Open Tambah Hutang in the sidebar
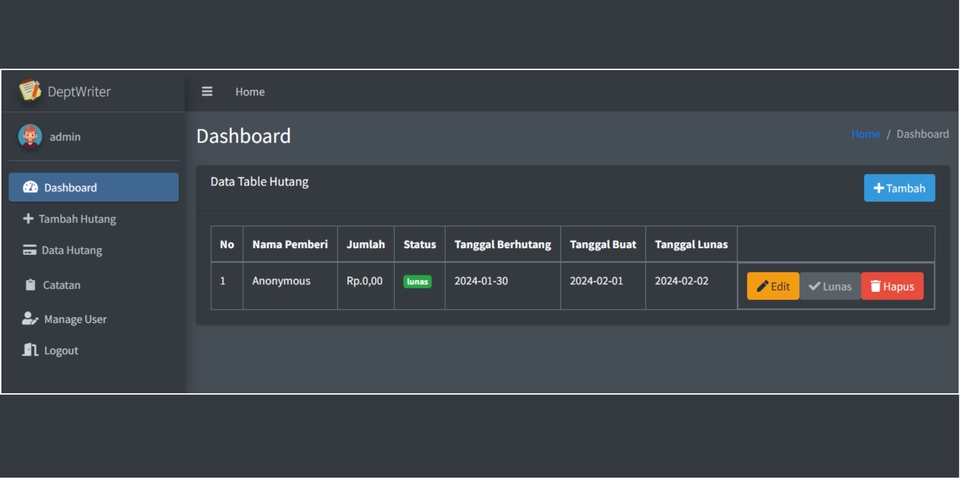Viewport: 960px width, 480px height. click(x=94, y=219)
